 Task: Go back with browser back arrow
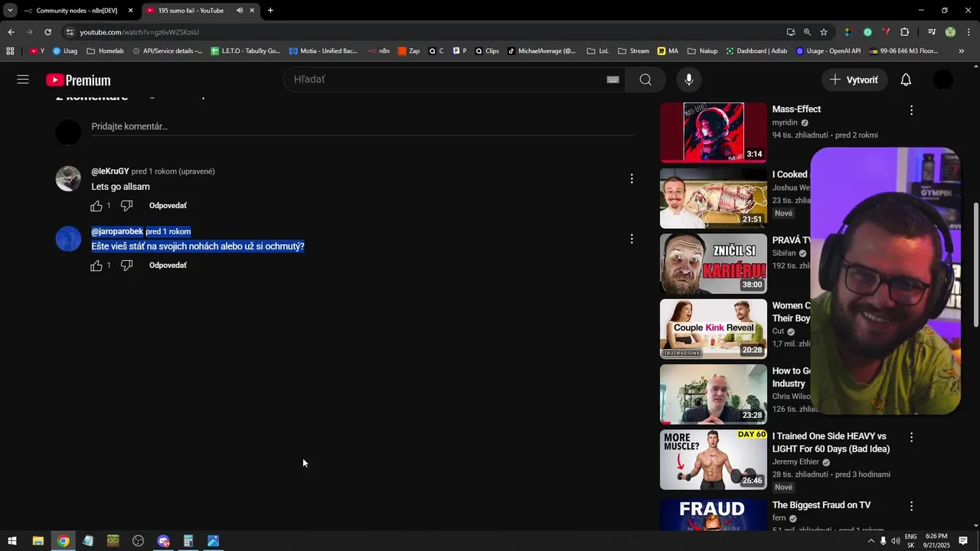(x=11, y=32)
